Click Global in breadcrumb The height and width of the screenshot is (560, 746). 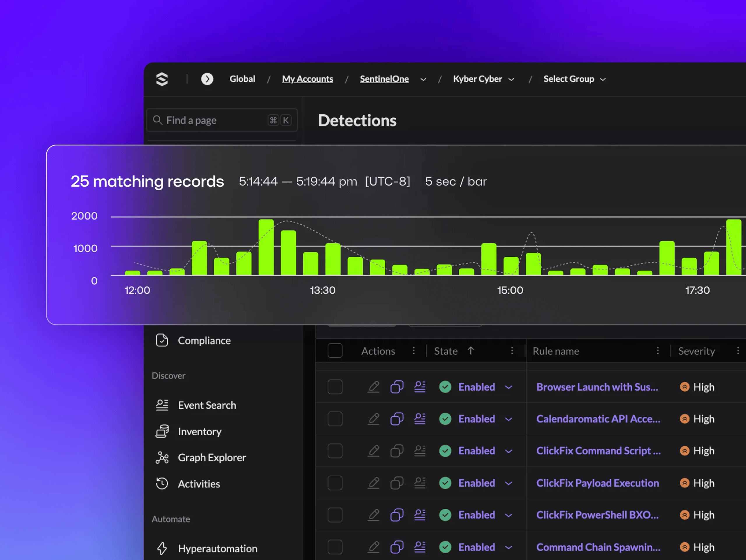(242, 79)
